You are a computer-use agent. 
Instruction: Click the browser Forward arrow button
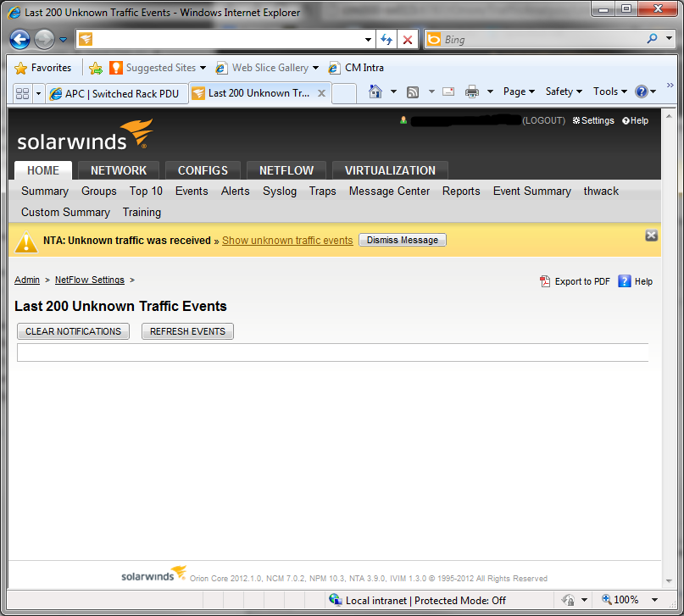point(44,40)
